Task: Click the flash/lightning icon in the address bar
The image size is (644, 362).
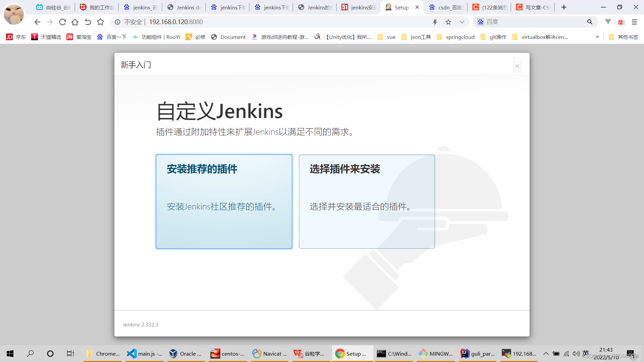Action: (x=435, y=22)
